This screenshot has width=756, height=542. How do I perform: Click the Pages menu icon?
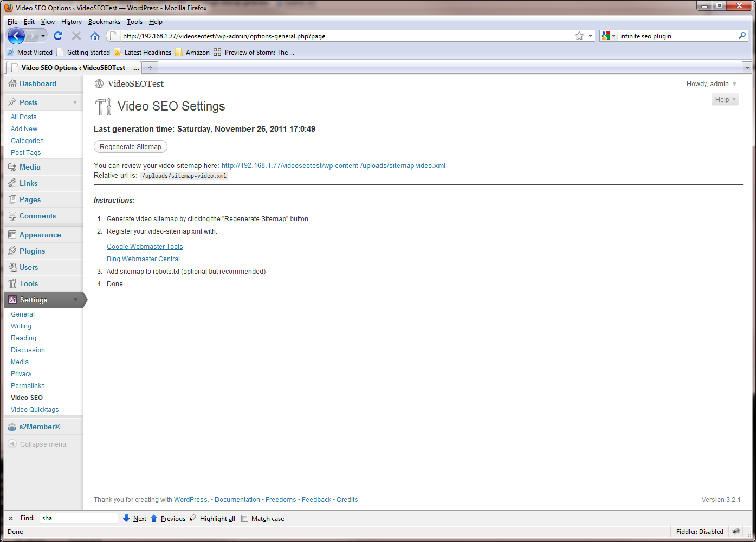(x=12, y=199)
